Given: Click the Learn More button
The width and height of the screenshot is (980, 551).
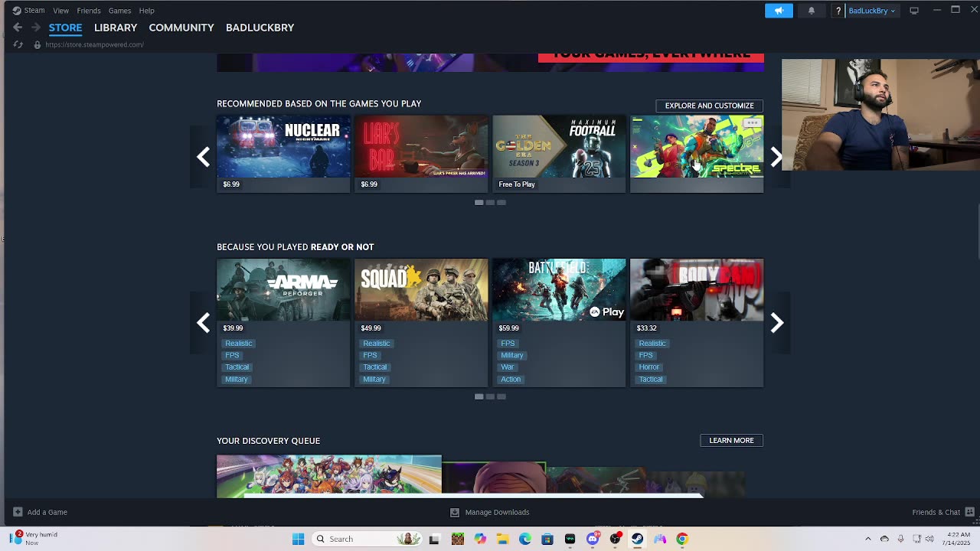Looking at the screenshot, I should tap(731, 440).
